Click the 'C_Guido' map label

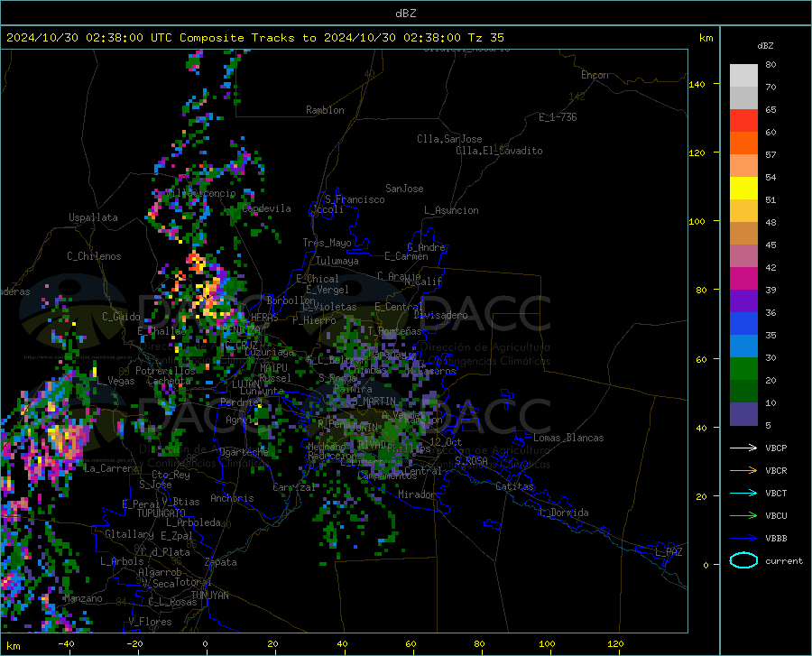point(121,317)
